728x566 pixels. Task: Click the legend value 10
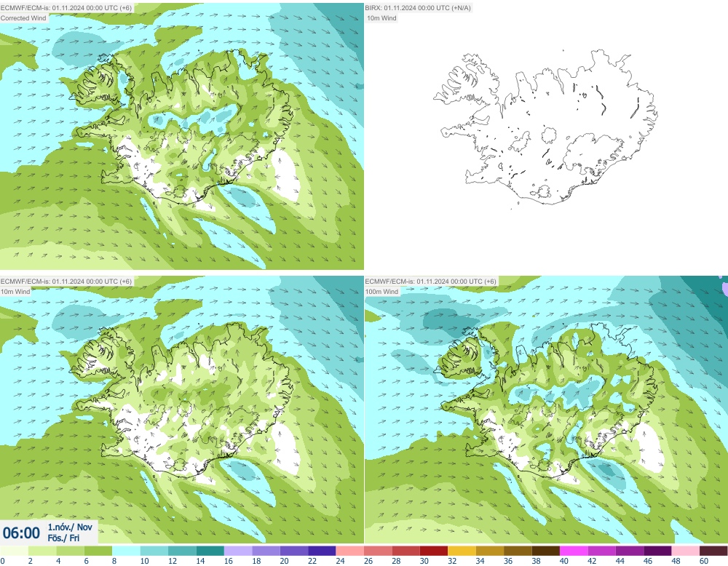[x=144, y=561]
